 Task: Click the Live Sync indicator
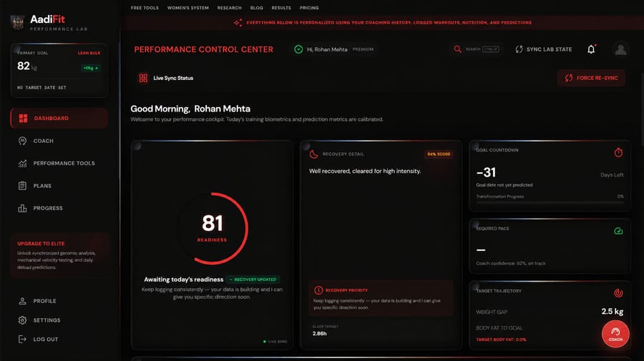275,341
